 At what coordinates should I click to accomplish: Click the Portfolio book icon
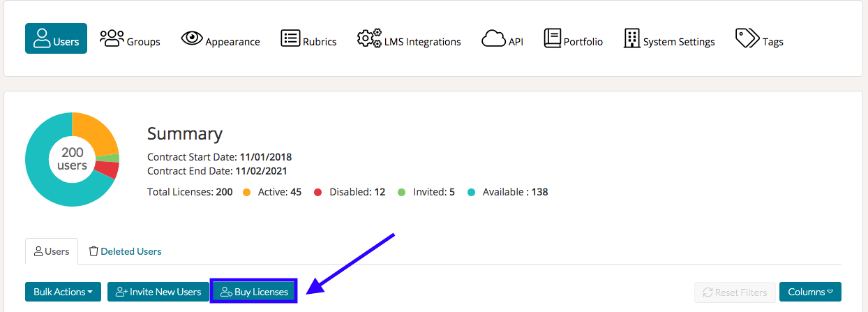click(553, 38)
